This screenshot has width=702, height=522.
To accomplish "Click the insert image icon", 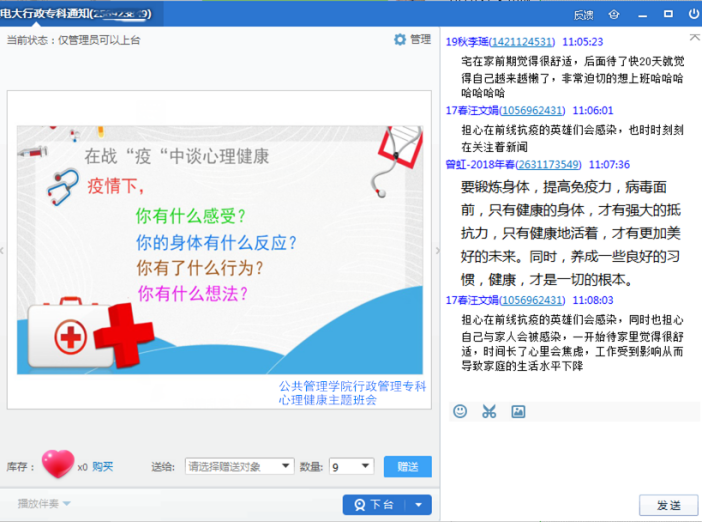I will pyautogui.click(x=518, y=411).
